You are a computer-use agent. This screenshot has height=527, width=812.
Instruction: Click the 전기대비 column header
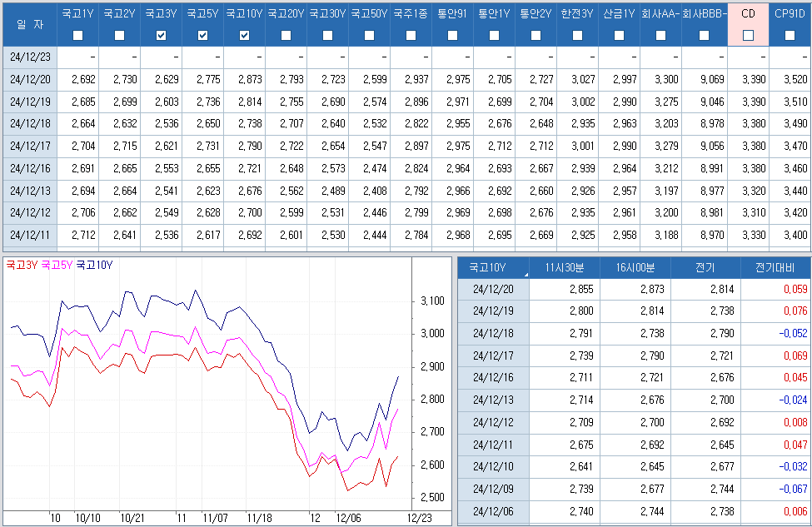[775, 268]
